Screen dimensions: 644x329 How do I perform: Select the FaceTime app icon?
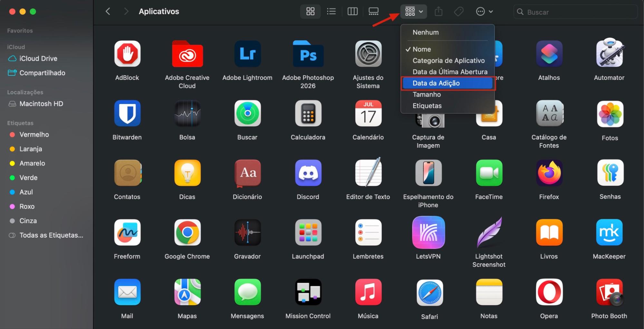coord(489,173)
